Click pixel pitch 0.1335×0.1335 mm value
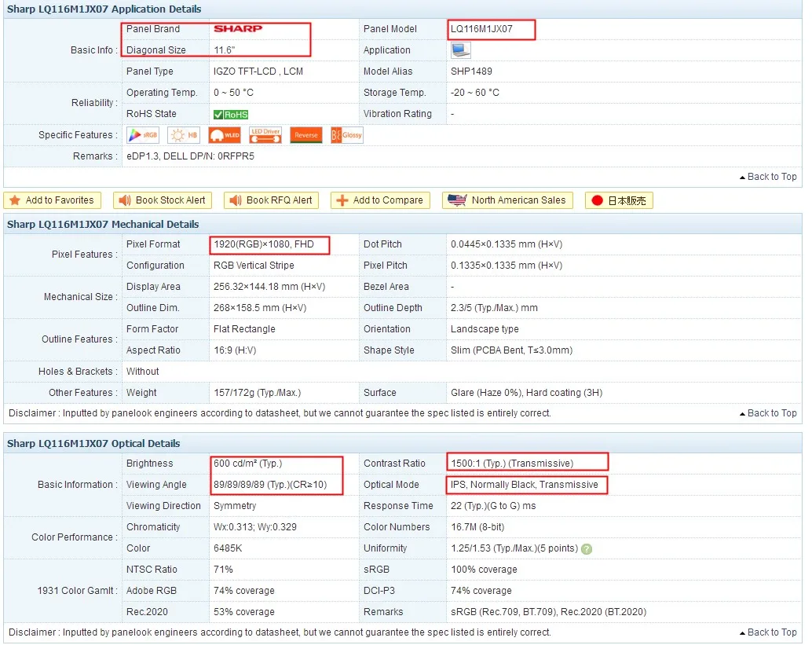Image resolution: width=812 pixels, height=645 pixels. [507, 266]
